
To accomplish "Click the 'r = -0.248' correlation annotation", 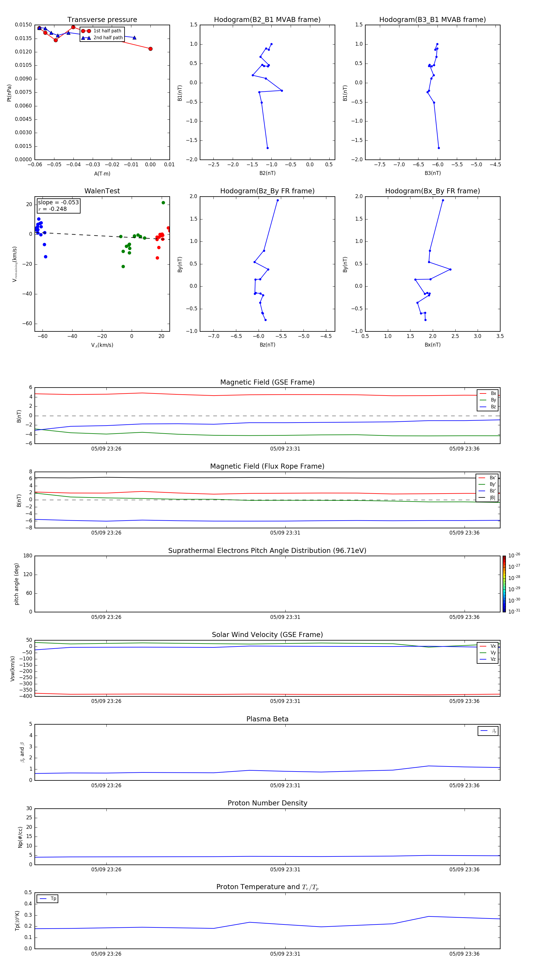I will point(53,209).
